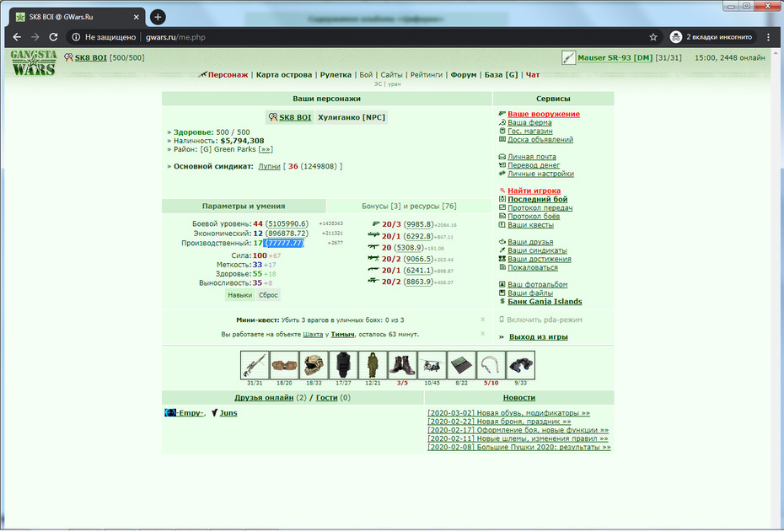This screenshot has width=784, height=532.
Task: Expand the Green Parks district arrows link
Action: pyautogui.click(x=266, y=149)
